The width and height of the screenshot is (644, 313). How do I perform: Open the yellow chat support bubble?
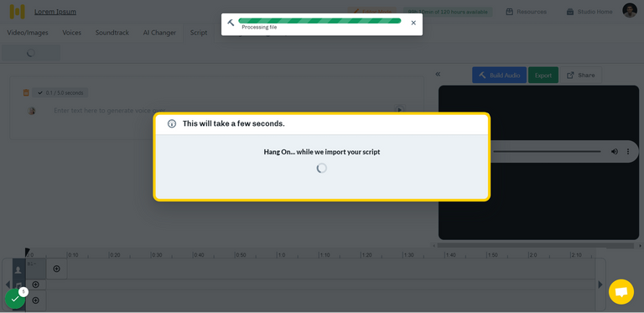click(621, 292)
